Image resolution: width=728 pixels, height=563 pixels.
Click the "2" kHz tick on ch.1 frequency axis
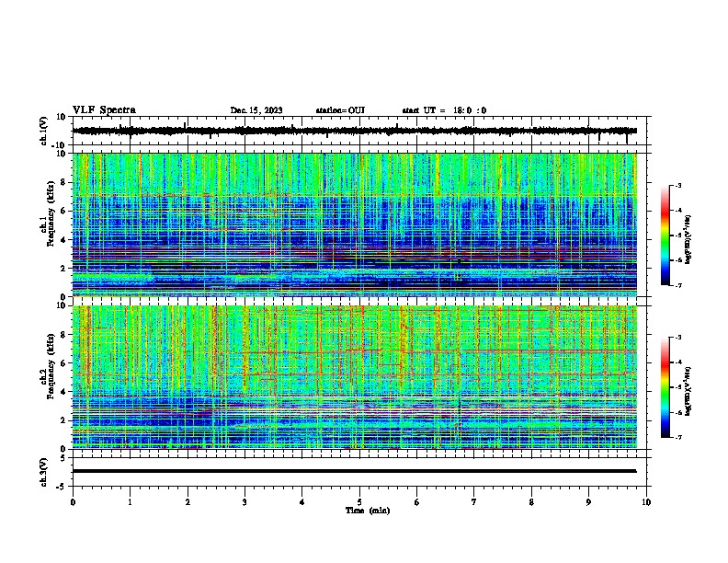63,268
